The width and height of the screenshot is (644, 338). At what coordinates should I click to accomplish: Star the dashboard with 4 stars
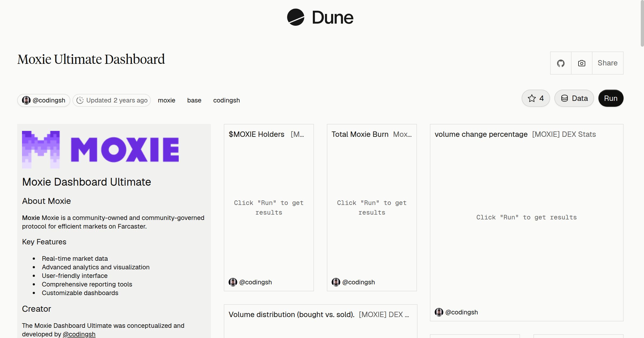click(x=536, y=98)
